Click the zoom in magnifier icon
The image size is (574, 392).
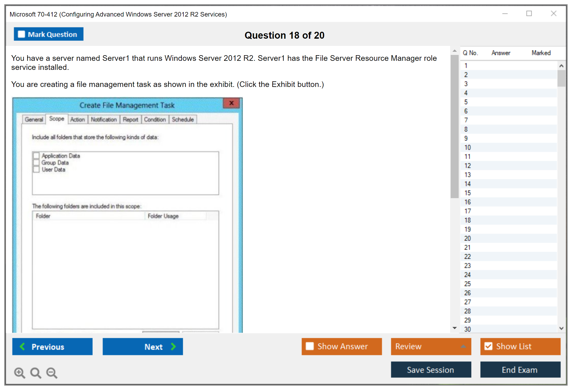pyautogui.click(x=19, y=373)
